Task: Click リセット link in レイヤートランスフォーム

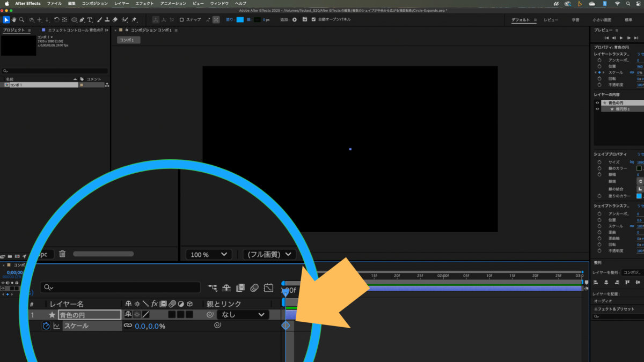Action: (x=640, y=54)
